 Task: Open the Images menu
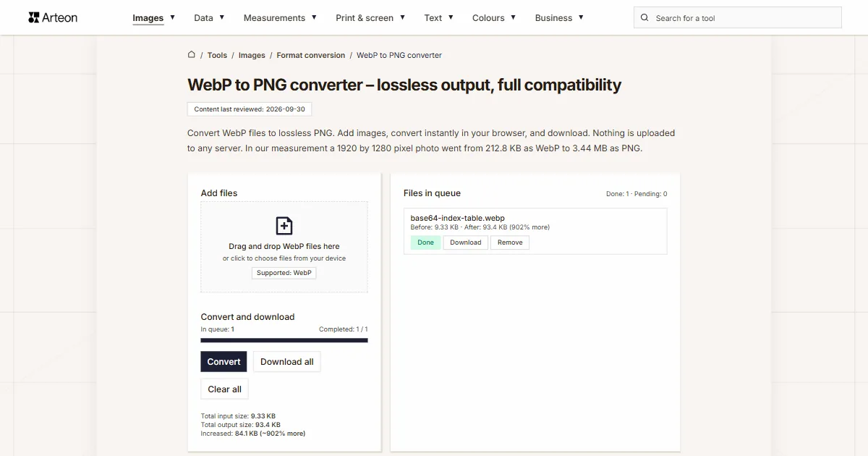[154, 17]
